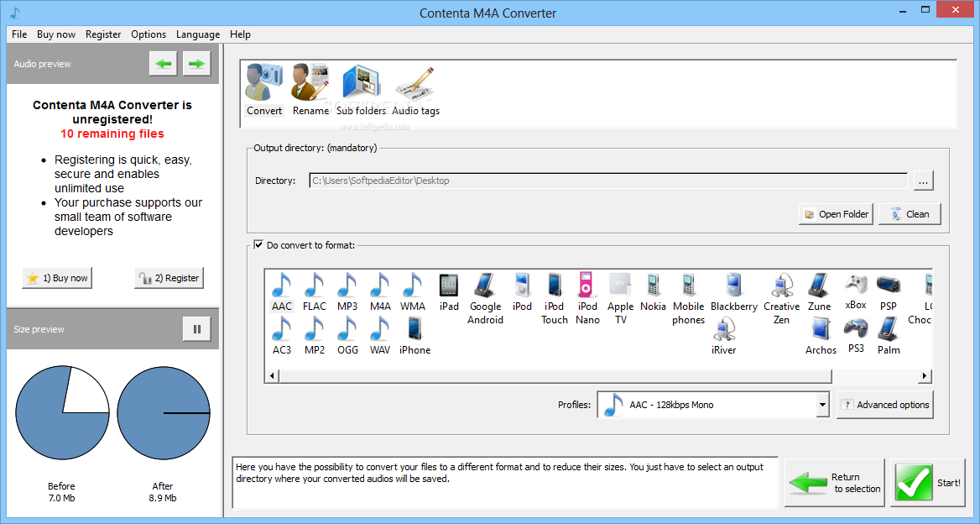
Task: Toggle the Do convert to format checkbox
Action: tap(258, 244)
